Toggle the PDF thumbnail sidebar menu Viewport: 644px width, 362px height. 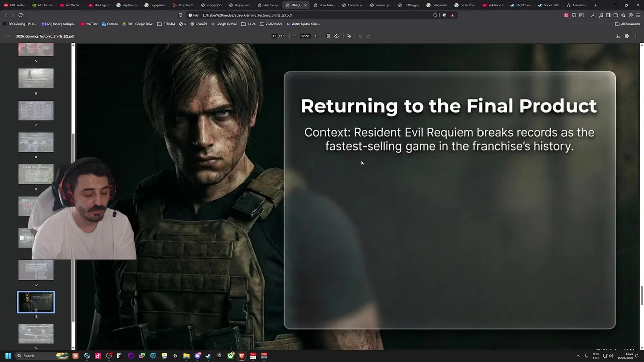(8, 36)
